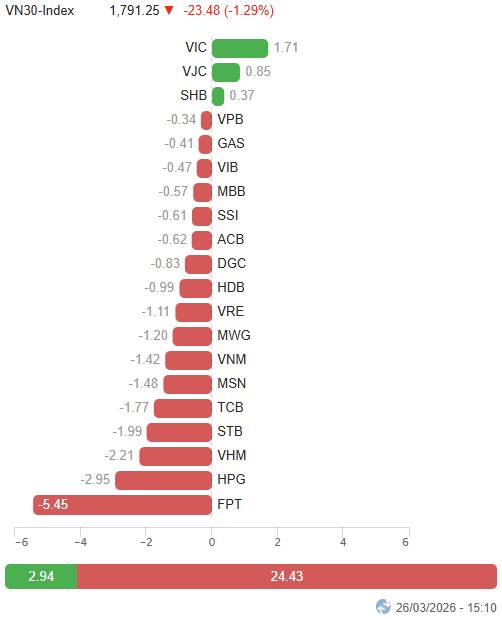Select the STB red bar
The height and width of the screenshot is (619, 502).
(179, 432)
